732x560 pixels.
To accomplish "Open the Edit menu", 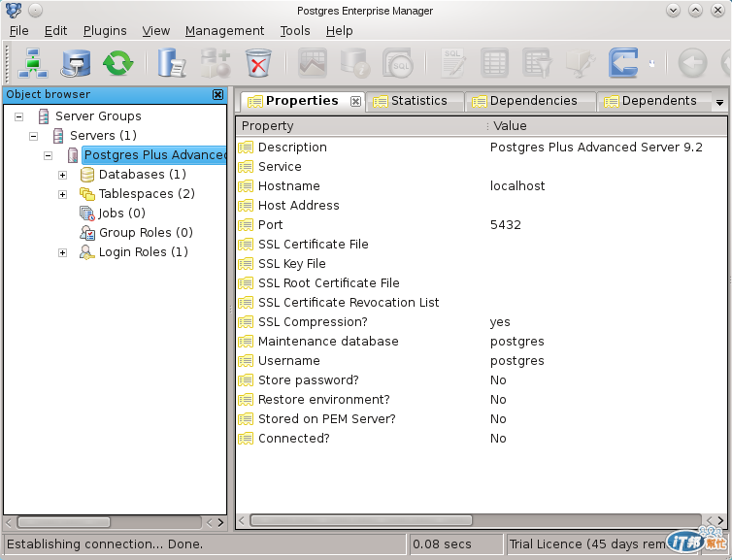I will tap(55, 31).
